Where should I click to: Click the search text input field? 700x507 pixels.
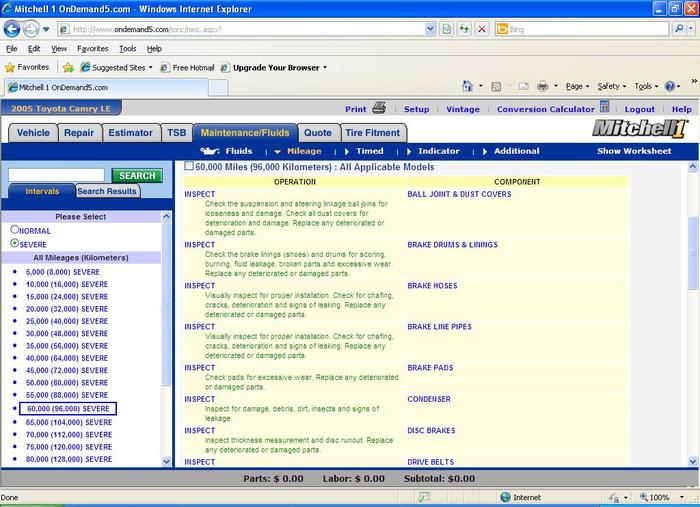pos(56,175)
